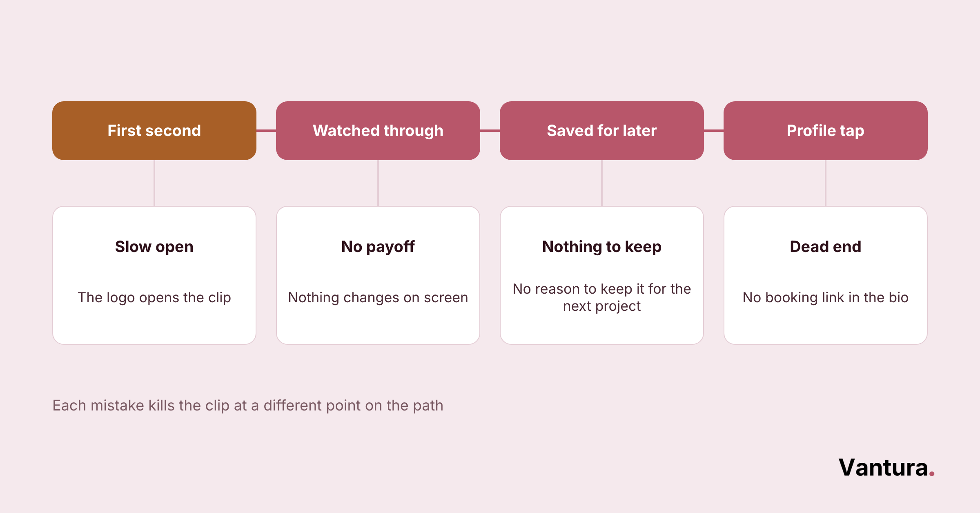
Task: Click 'The logo opens the clip' text
Action: coord(154,297)
